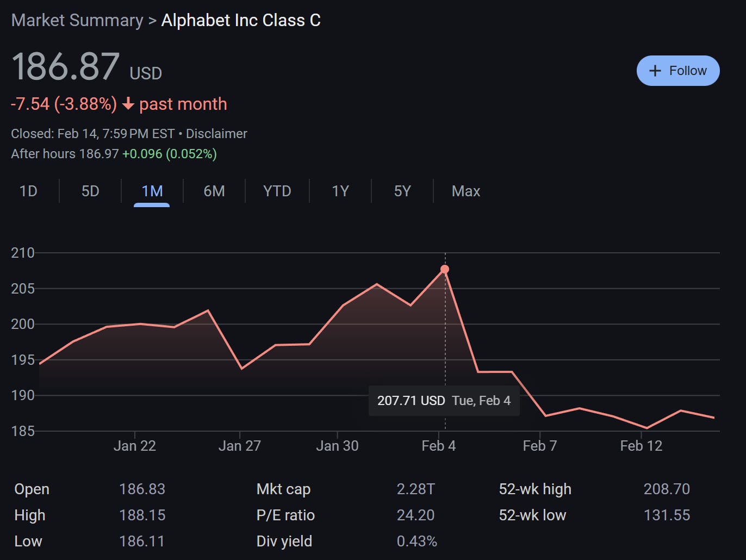The height and width of the screenshot is (560, 746).
Task: Click the 185 y-axis label
Action: pos(23,431)
